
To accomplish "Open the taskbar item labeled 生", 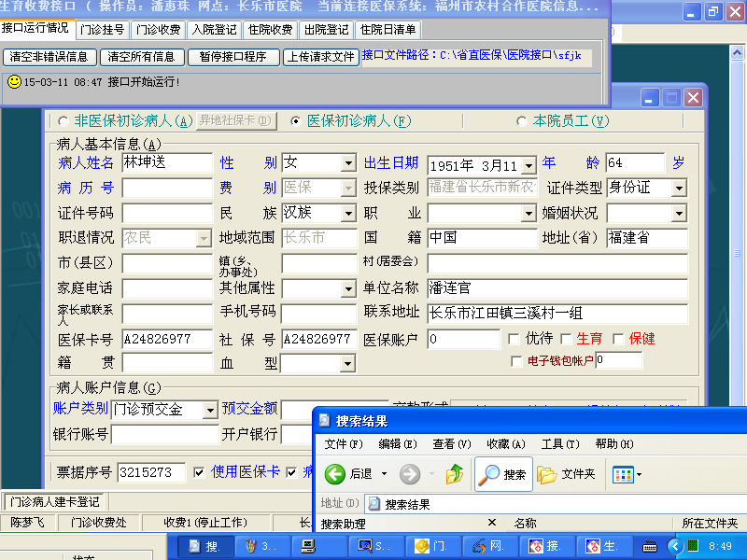I will [x=604, y=546].
